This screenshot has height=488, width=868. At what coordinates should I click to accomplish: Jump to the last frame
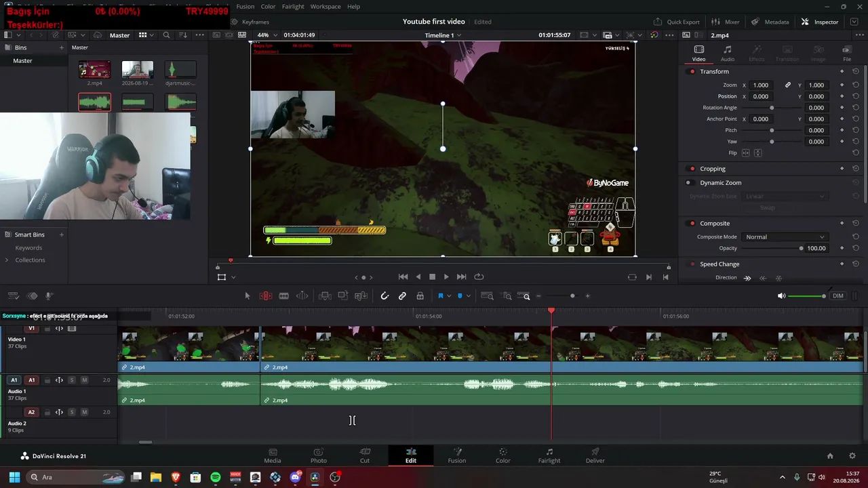point(462,277)
